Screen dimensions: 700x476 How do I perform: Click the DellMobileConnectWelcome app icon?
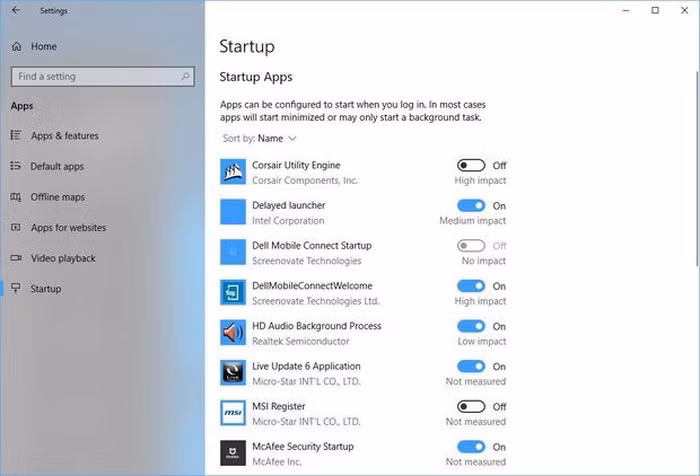click(232, 293)
